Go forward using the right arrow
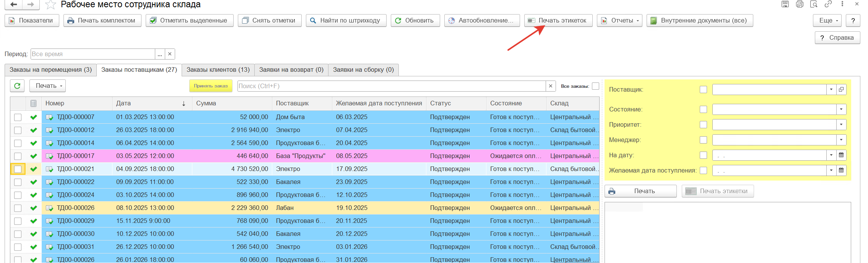 click(31, 5)
